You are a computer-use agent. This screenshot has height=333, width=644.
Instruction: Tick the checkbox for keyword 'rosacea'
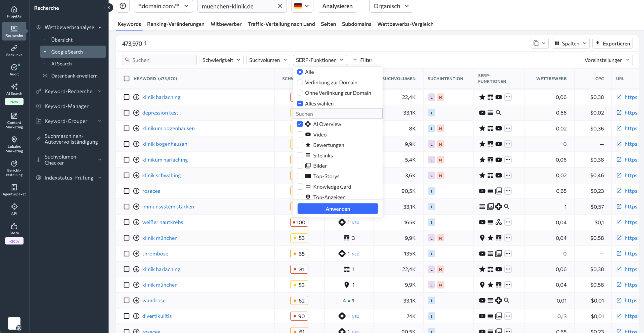[127, 191]
